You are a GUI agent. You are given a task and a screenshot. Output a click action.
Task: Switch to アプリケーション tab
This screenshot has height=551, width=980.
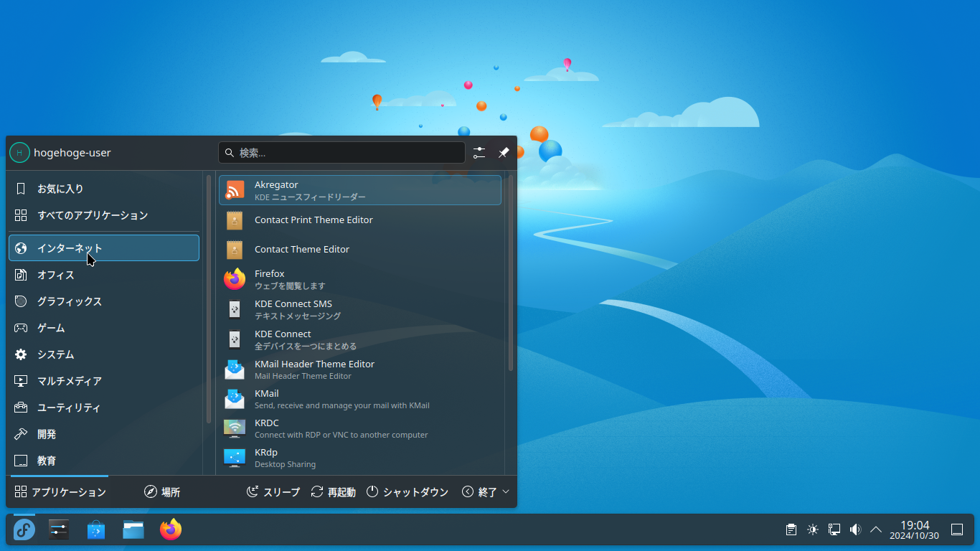[x=60, y=492]
